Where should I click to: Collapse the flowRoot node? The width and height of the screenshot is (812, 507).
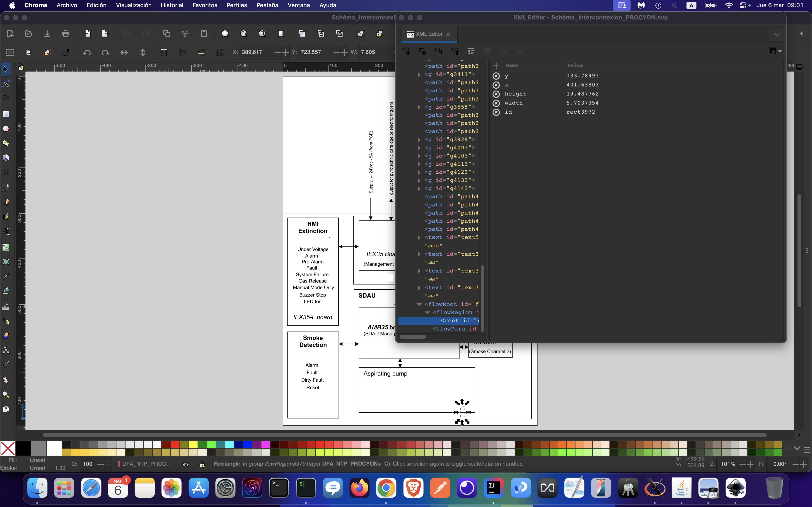419,304
